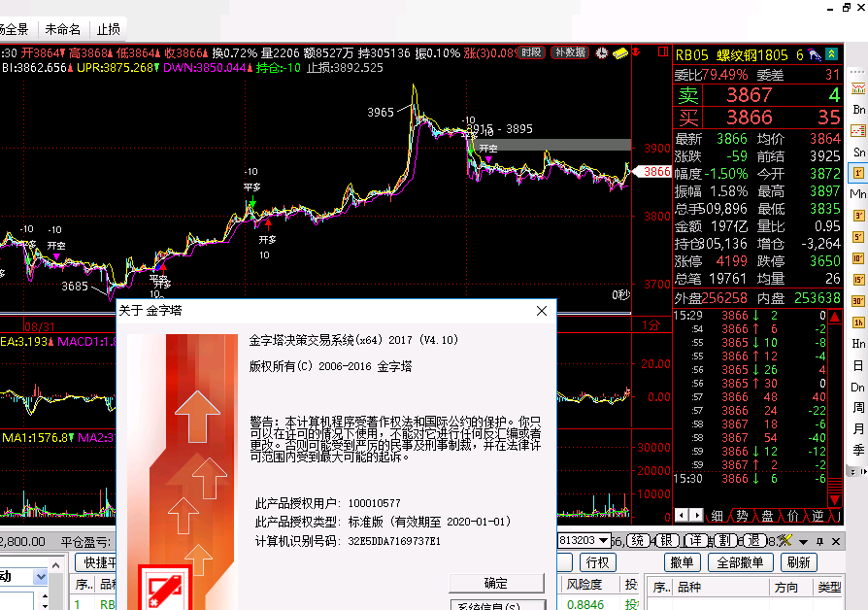The width and height of the screenshot is (868, 610).
Task: Confirm About dialog with 确定
Action: (496, 584)
